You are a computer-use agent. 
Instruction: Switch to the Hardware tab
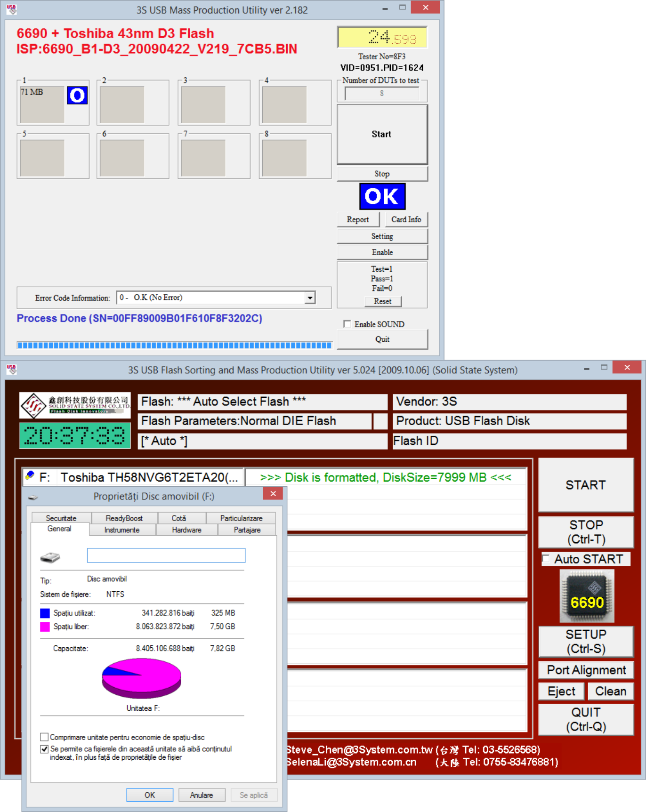click(x=186, y=530)
